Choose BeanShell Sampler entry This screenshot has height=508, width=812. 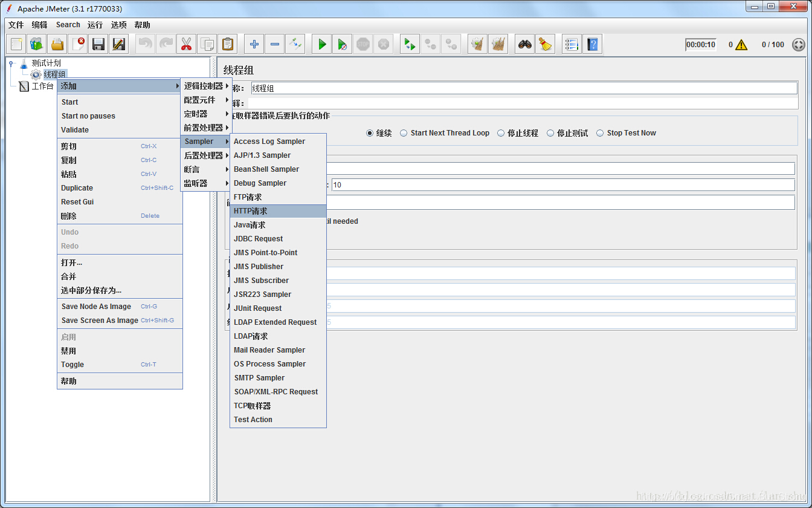click(x=278, y=169)
